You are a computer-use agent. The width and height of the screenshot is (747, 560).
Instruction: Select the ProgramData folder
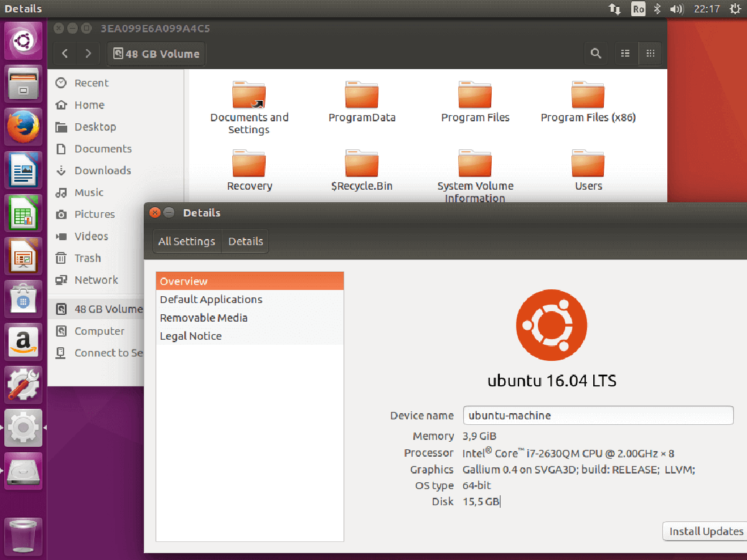tap(362, 102)
